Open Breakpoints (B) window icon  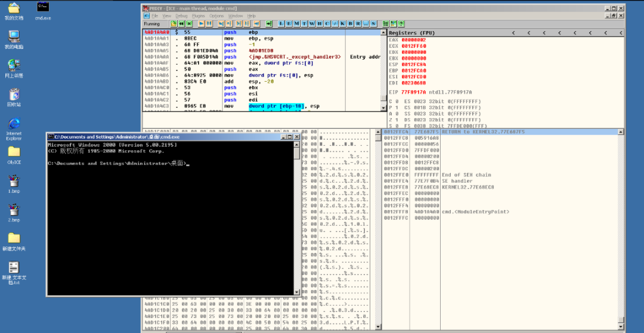[x=350, y=23]
